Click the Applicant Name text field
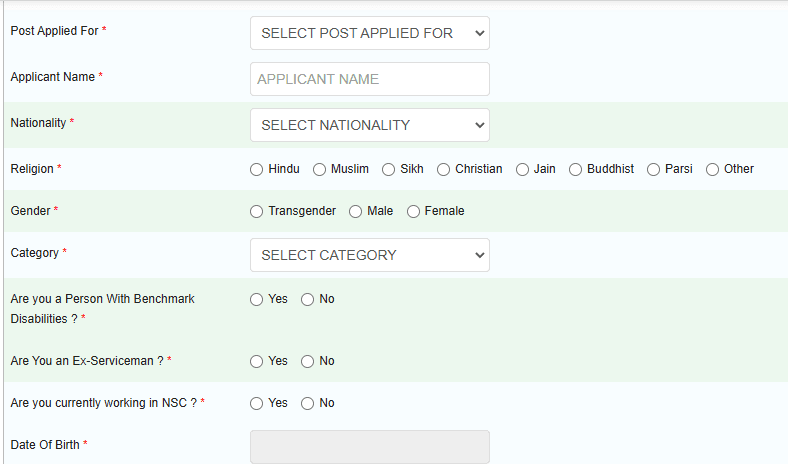This screenshot has width=788, height=464. pos(369,79)
